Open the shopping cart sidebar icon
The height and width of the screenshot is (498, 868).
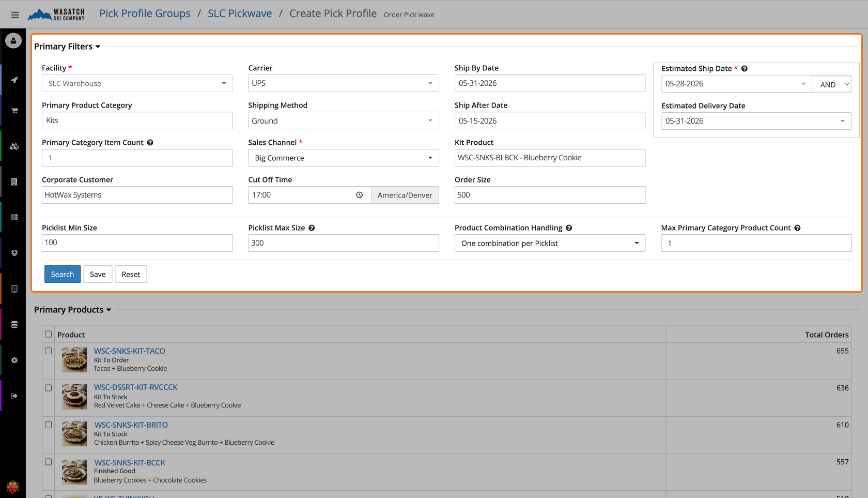14,111
